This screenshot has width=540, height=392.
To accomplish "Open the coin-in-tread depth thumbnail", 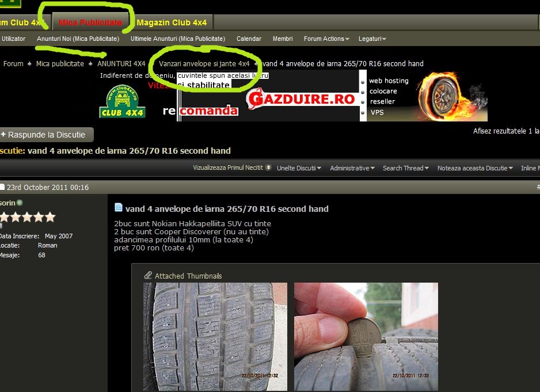I will point(366,336).
